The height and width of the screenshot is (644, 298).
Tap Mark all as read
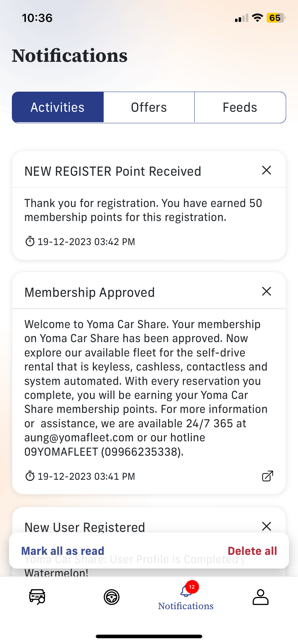[63, 551]
